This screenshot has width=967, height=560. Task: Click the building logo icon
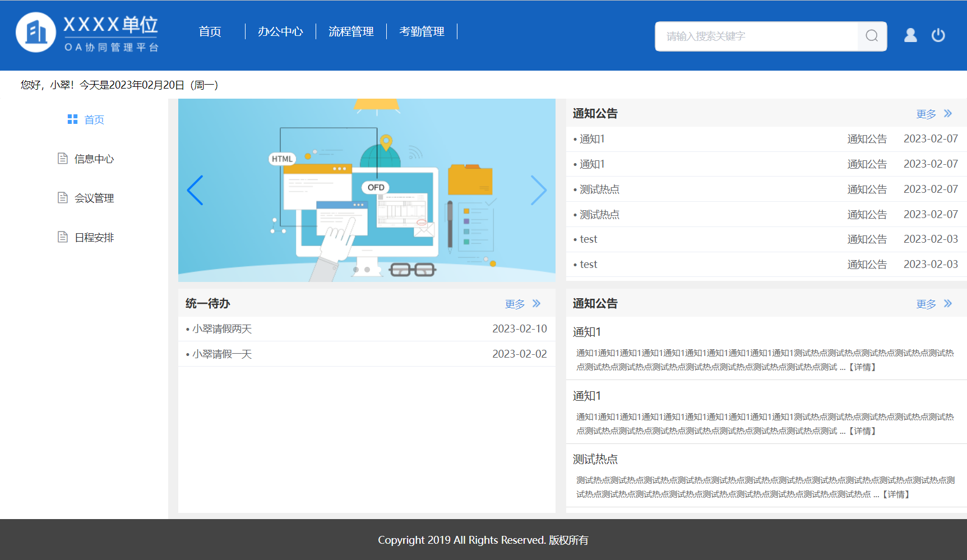coord(36,33)
